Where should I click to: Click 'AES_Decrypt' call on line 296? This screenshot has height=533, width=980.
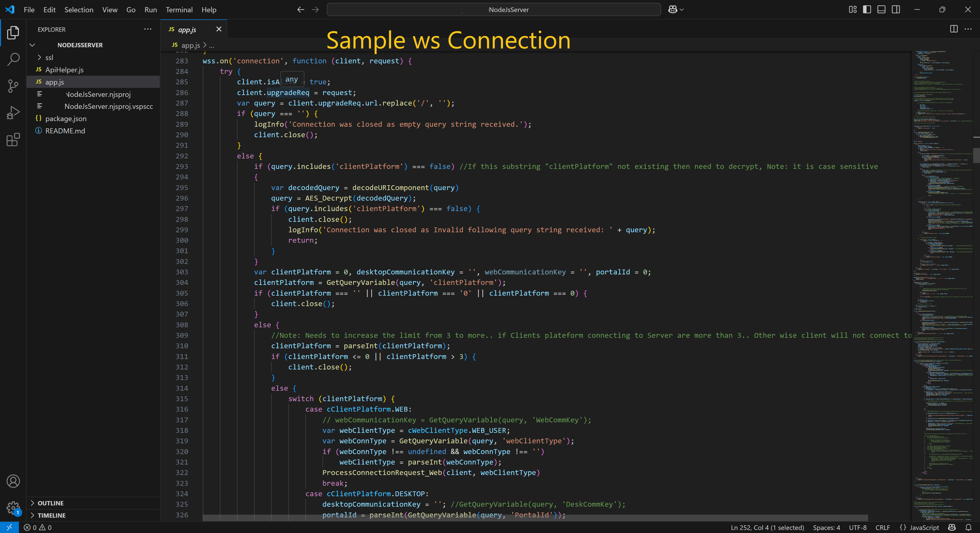pyautogui.click(x=329, y=198)
